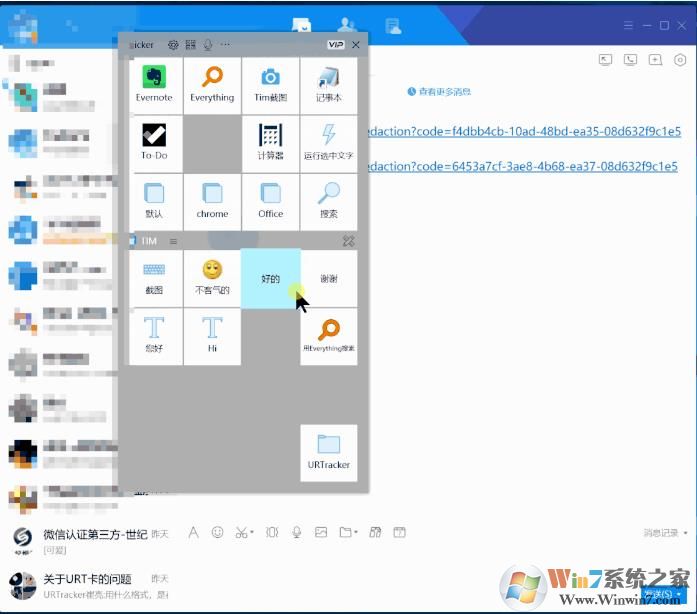Open the 记事本 notepad tile

(328, 85)
